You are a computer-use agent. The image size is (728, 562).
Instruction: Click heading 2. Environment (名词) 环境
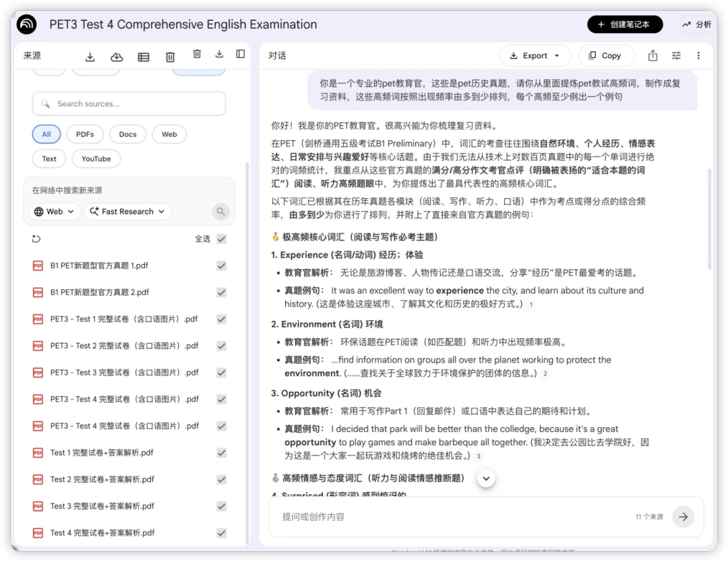click(x=327, y=324)
